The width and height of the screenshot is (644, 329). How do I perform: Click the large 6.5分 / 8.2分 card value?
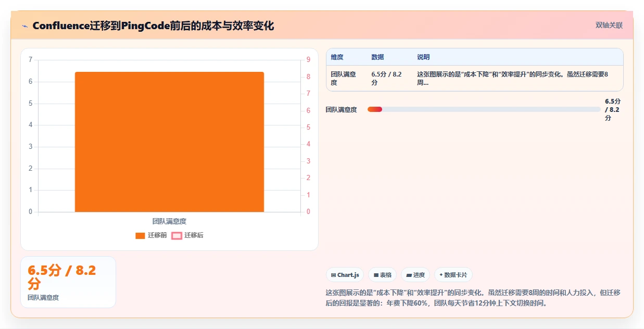(x=61, y=276)
